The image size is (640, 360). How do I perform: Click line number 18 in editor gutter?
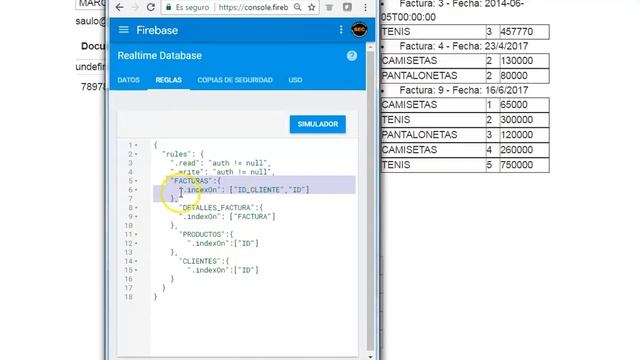pos(129,297)
